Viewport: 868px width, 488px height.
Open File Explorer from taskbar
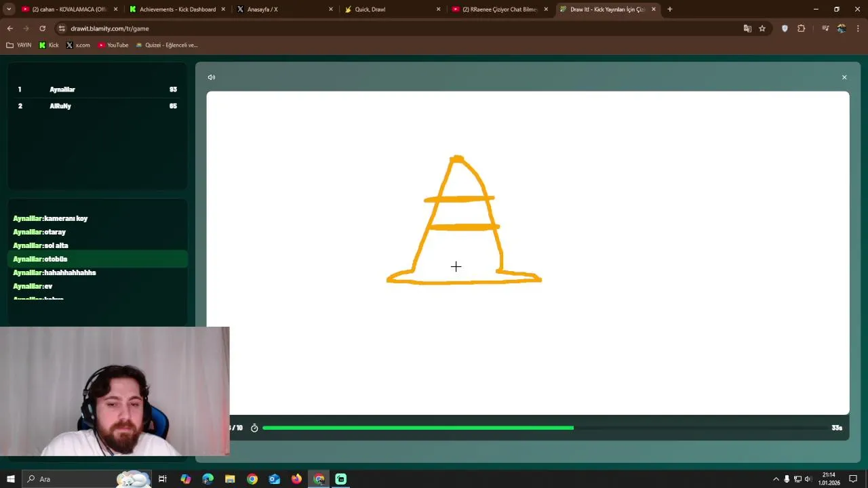pos(230,479)
